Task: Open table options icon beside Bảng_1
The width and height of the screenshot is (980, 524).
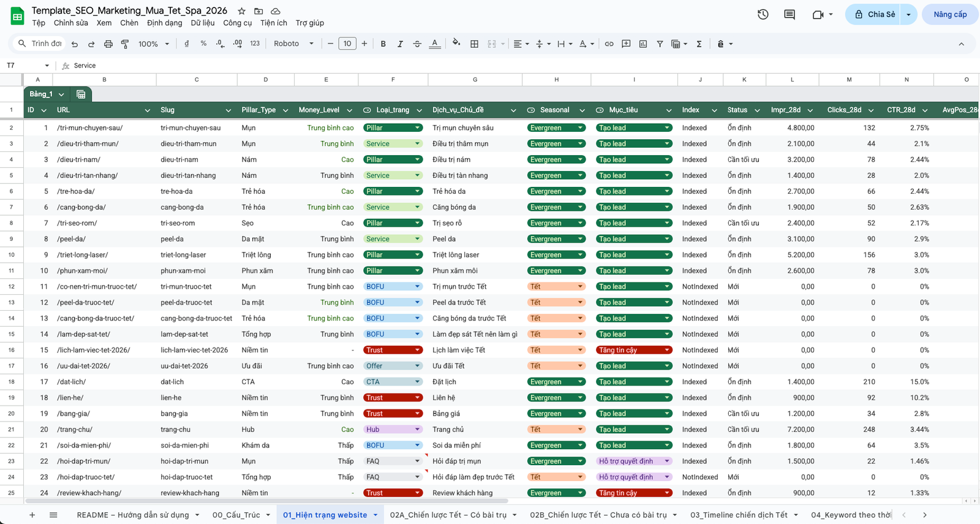Action: [81, 94]
